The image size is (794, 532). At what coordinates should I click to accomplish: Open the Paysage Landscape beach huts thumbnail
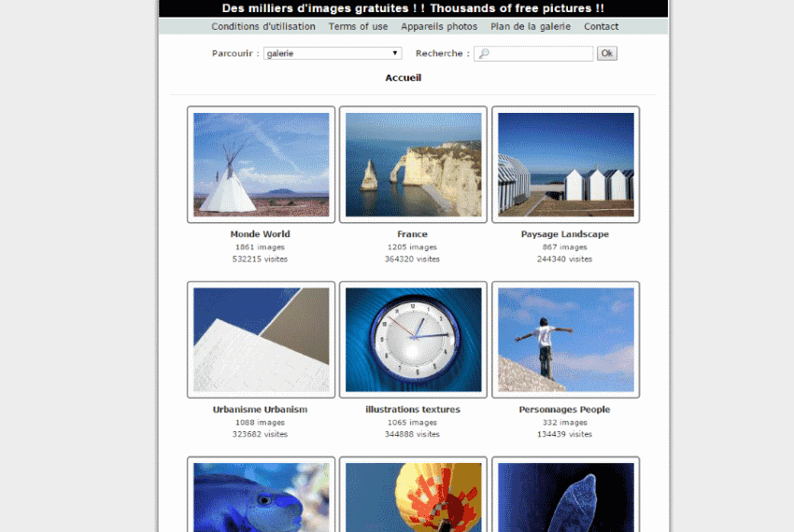tap(566, 164)
